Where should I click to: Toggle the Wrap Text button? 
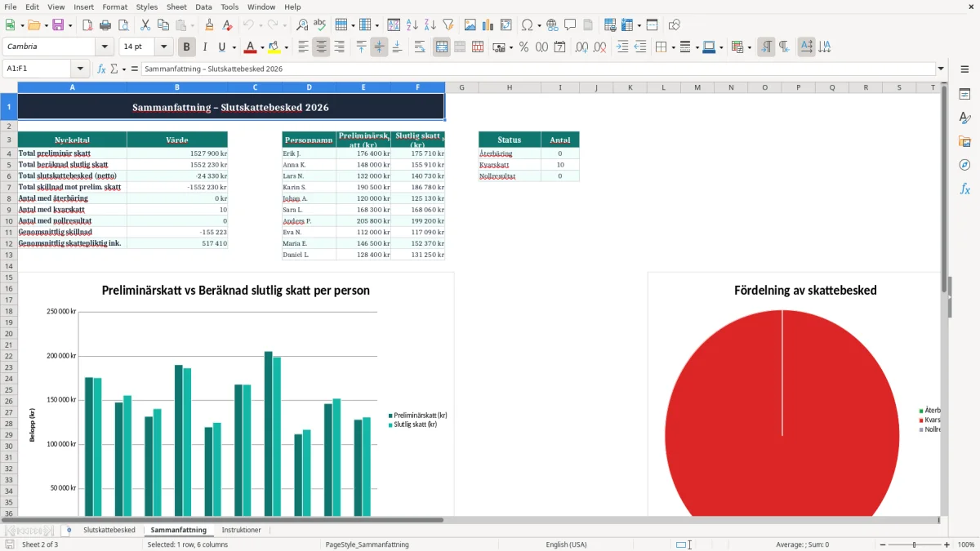pyautogui.click(x=420, y=47)
